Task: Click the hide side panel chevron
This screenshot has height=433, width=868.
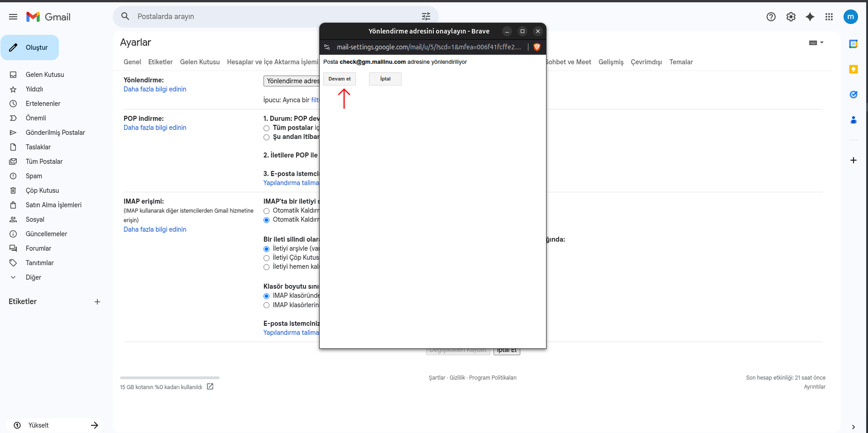Action: coord(854,427)
